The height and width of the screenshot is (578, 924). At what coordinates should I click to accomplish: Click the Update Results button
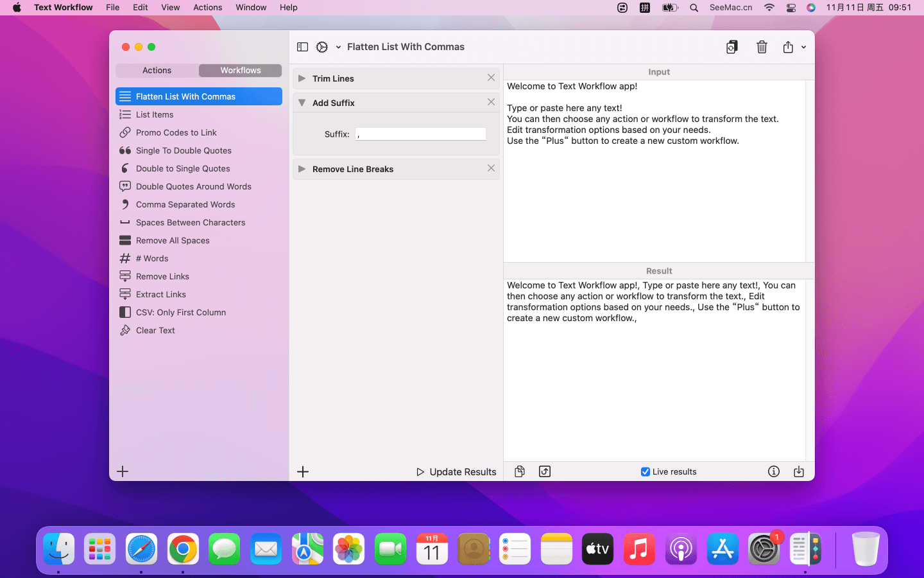click(456, 471)
